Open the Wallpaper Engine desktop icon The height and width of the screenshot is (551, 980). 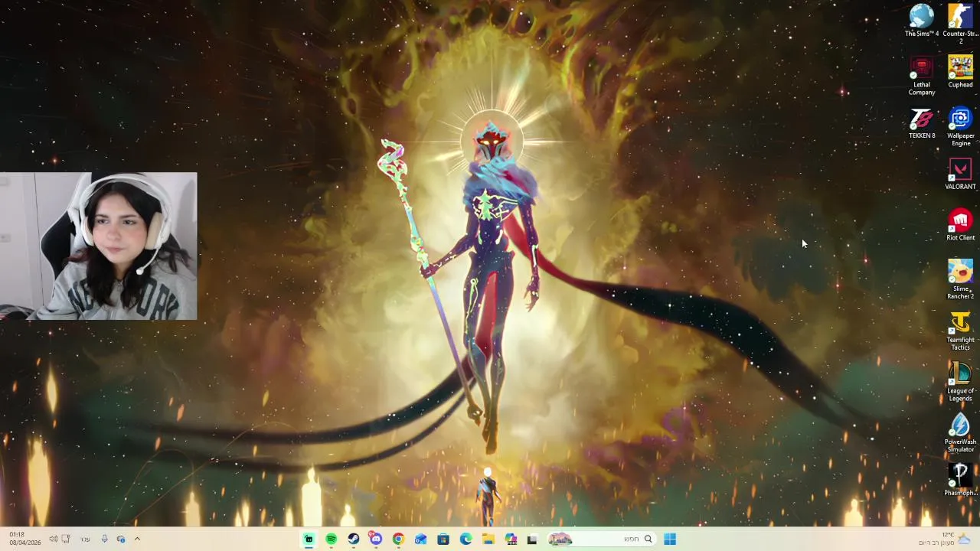pyautogui.click(x=961, y=127)
